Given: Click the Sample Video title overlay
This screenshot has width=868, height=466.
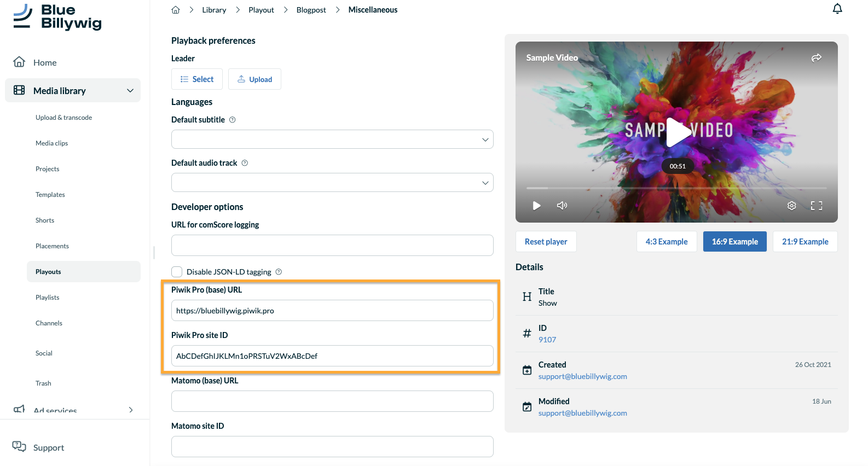Looking at the screenshot, I should (x=552, y=57).
